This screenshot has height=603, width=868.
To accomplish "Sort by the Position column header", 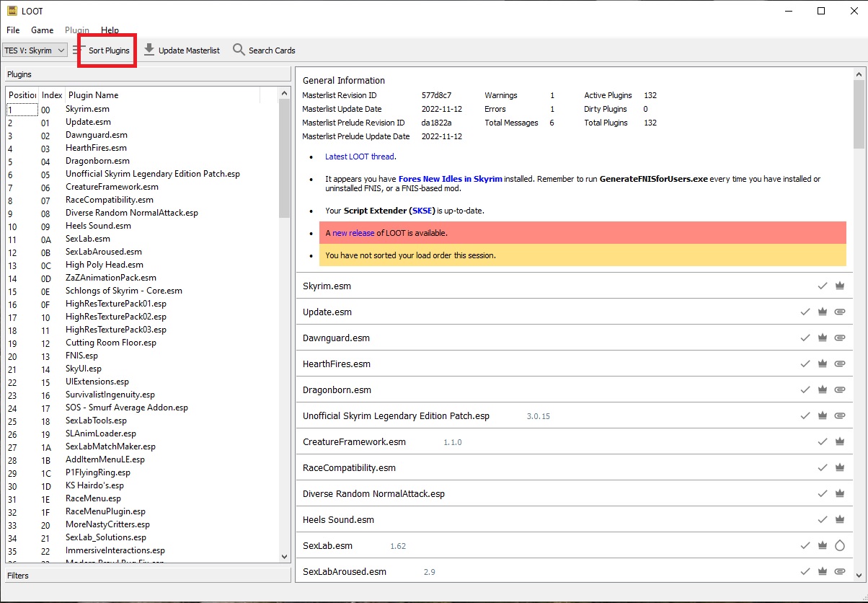I will [22, 95].
